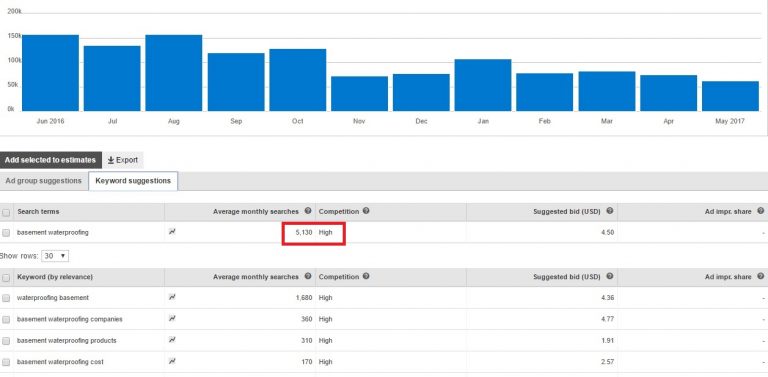Click trend icon for basement waterproofing products
This screenshot has width=768, height=377.
(172, 340)
